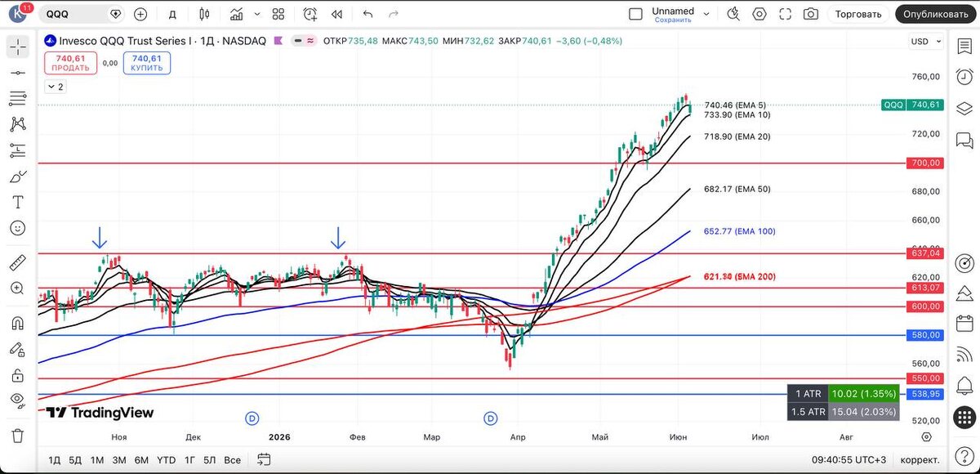Click the 580,00 blue line price label
980x474 pixels.
[925, 335]
